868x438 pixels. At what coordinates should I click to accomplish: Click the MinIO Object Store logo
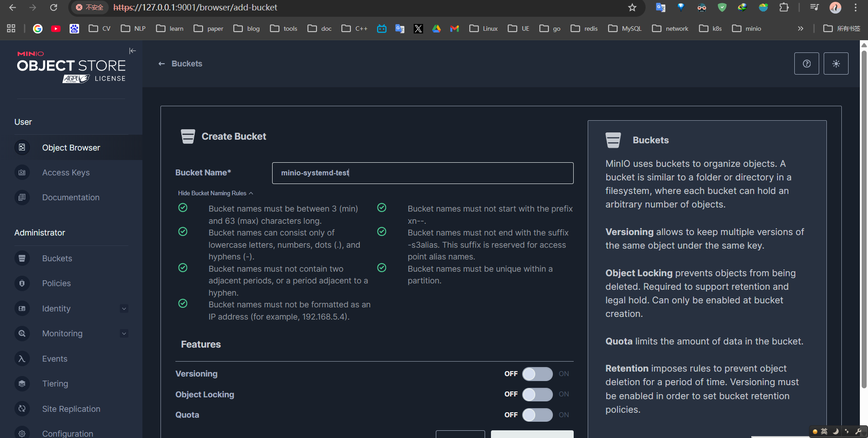pyautogui.click(x=71, y=67)
